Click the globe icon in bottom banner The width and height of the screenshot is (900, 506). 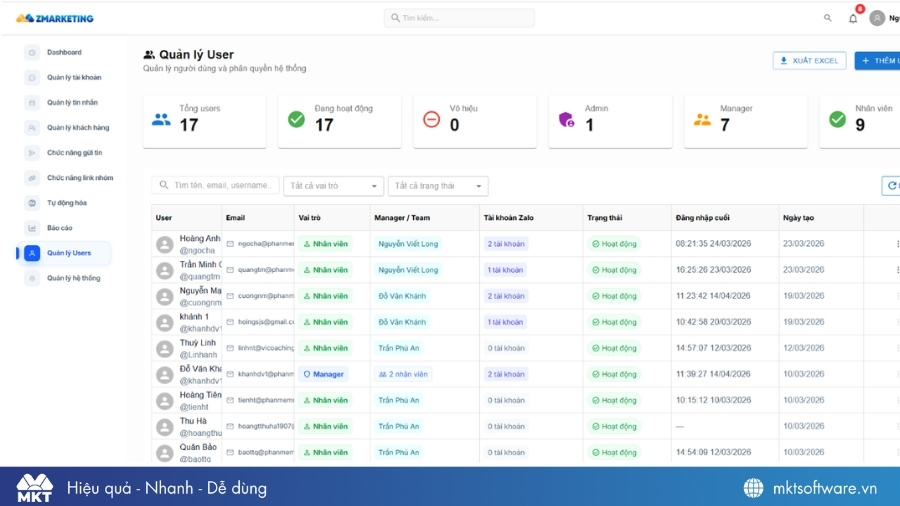(x=754, y=488)
